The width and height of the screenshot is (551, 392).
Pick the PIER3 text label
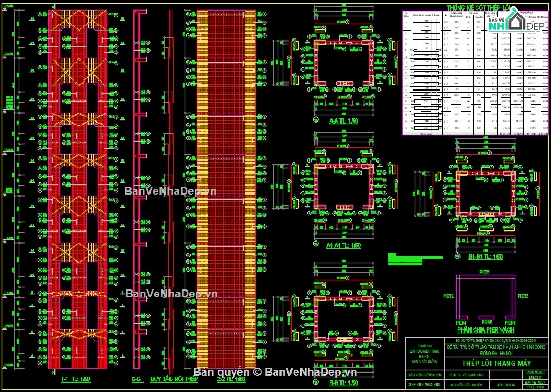pos(523,296)
